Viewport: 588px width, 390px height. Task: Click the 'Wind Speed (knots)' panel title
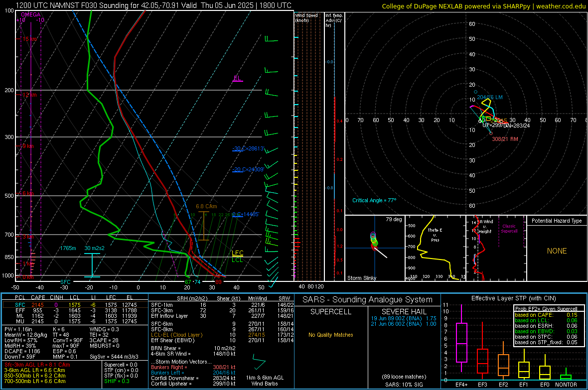point(306,17)
